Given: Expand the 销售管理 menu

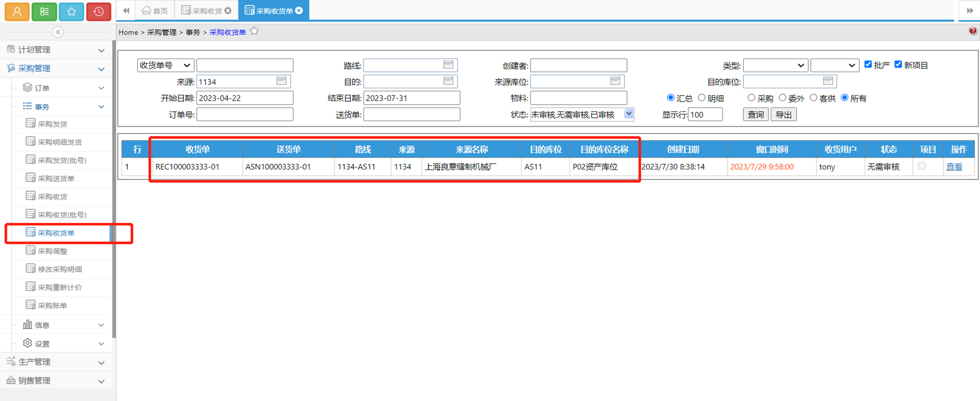Looking at the screenshot, I should coord(101,381).
